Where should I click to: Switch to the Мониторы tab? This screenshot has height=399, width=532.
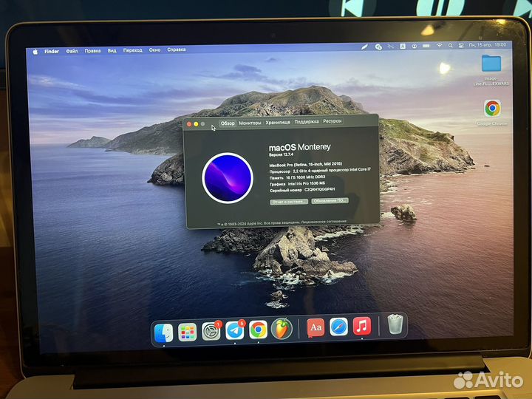pyautogui.click(x=250, y=123)
